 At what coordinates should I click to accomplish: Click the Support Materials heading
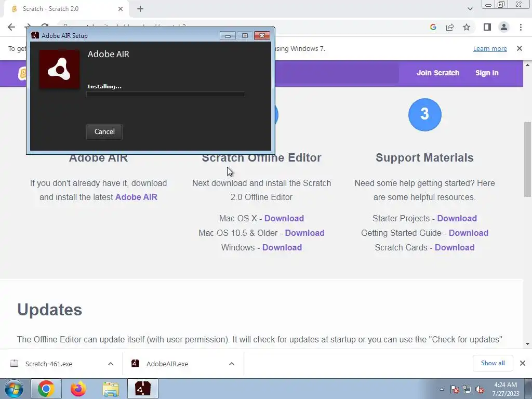click(x=424, y=157)
